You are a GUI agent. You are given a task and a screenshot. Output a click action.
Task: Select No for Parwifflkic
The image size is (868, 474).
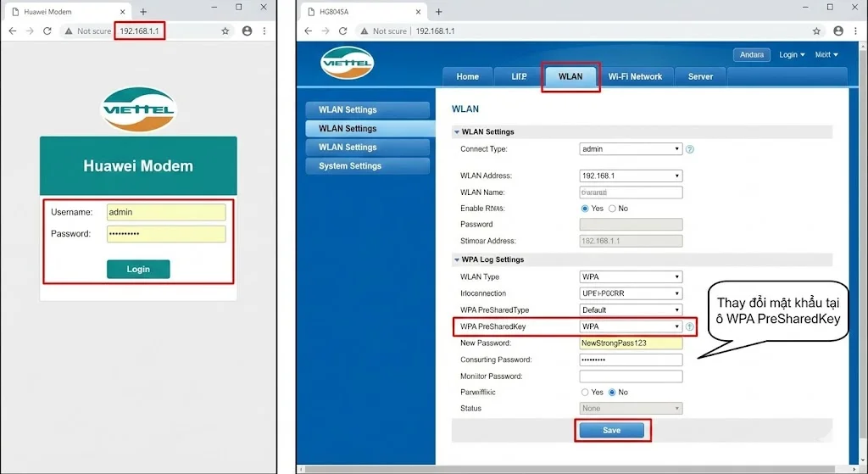click(612, 392)
